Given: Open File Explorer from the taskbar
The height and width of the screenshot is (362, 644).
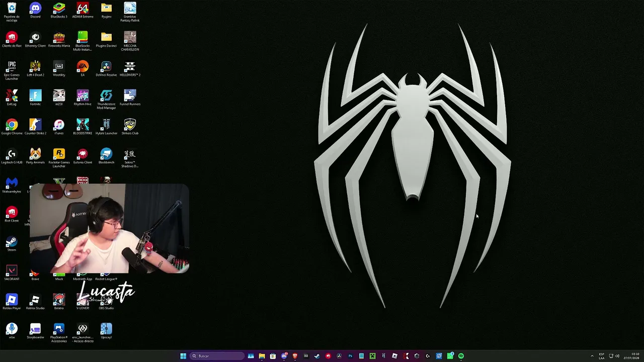Looking at the screenshot, I should [x=262, y=356].
